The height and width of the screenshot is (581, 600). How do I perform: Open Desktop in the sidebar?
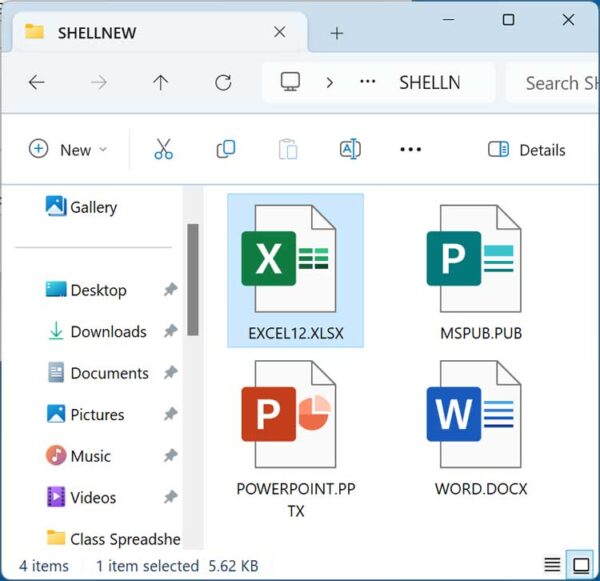[86, 290]
